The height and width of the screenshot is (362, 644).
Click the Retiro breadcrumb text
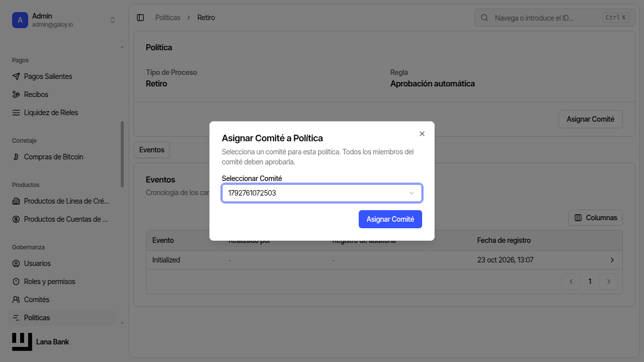(206, 18)
